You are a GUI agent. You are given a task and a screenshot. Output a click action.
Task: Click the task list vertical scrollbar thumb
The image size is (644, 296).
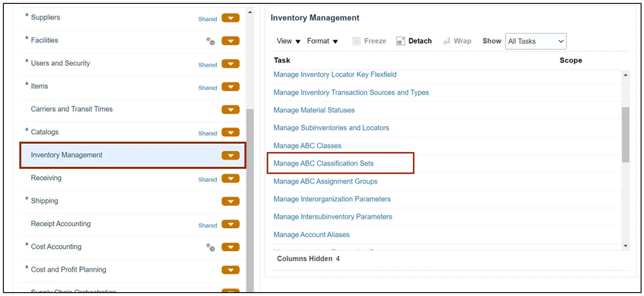click(x=625, y=134)
